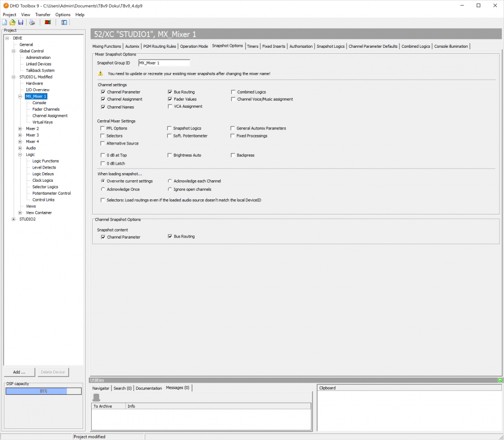Click the New Project icon
The image size is (504, 440).
pos(4,22)
